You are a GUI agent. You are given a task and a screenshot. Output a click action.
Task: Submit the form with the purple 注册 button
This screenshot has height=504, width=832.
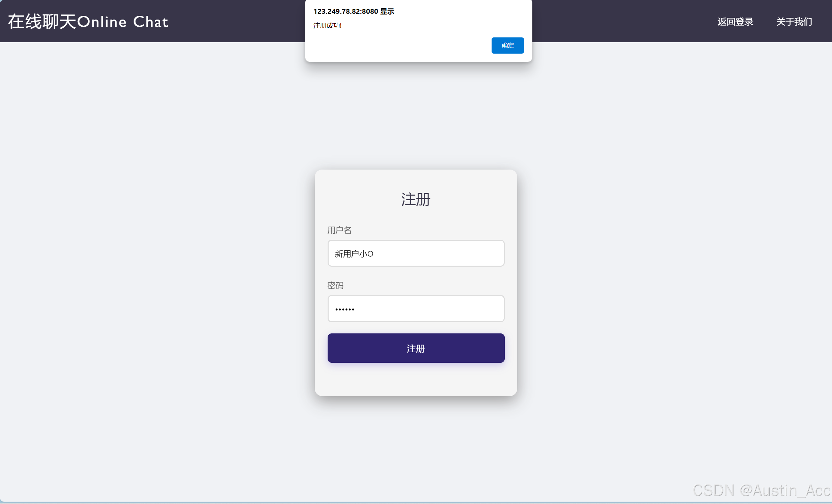[416, 348]
